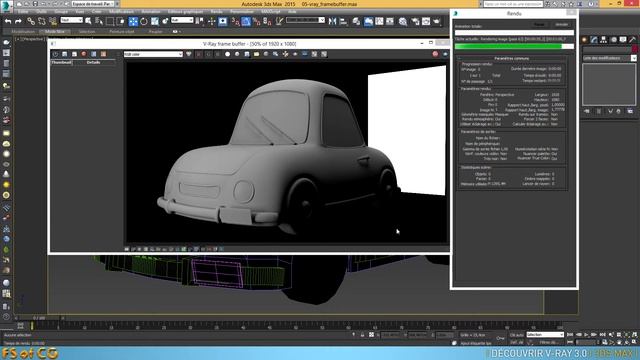640x360 pixels.
Task: Collapse the Paramètres communs rollout
Action: point(511,58)
